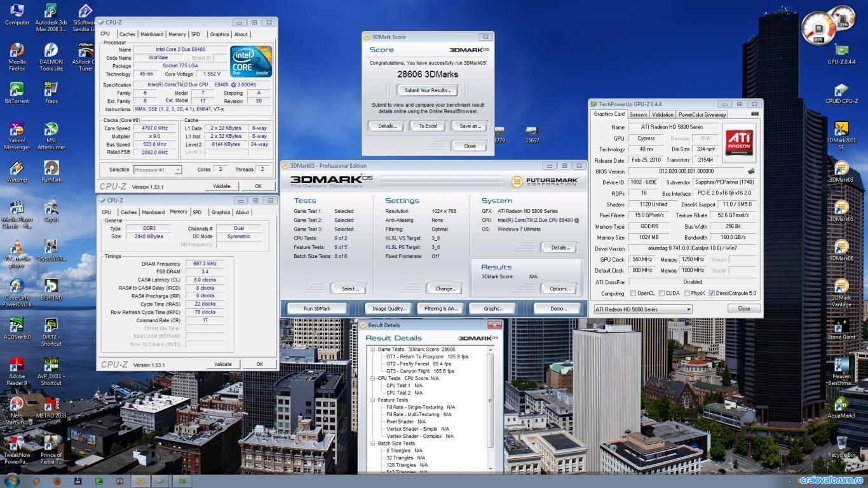Open the VLC media player desktop icon
This screenshot has width=868, height=488.
pos(17,254)
